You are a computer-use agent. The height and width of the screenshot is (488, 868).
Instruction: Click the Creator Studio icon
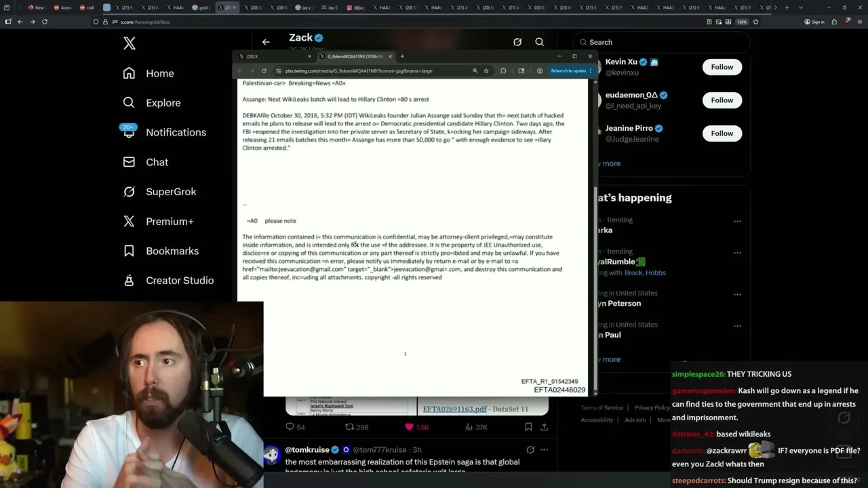click(129, 281)
